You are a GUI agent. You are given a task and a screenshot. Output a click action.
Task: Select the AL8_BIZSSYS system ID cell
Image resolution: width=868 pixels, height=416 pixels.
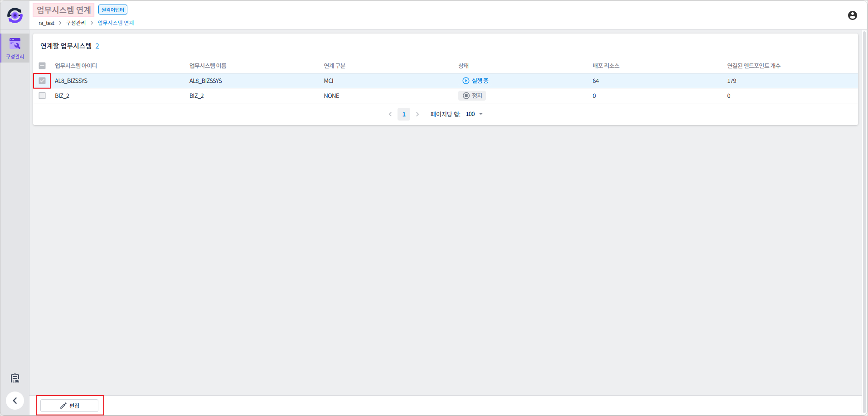(x=71, y=81)
